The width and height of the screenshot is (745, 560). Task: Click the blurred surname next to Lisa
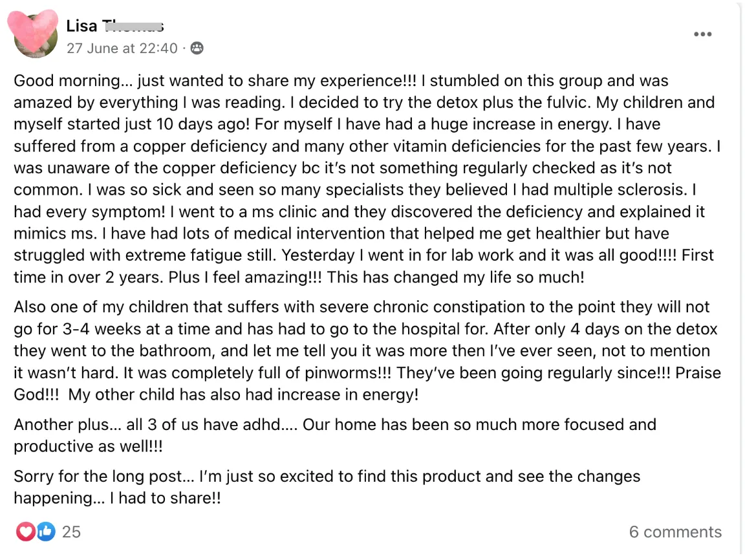(133, 26)
